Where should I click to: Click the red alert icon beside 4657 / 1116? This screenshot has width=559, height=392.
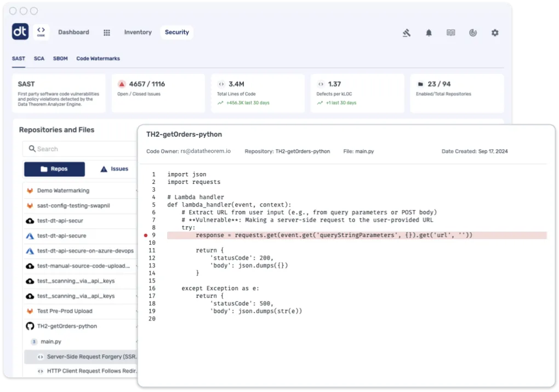tap(122, 84)
